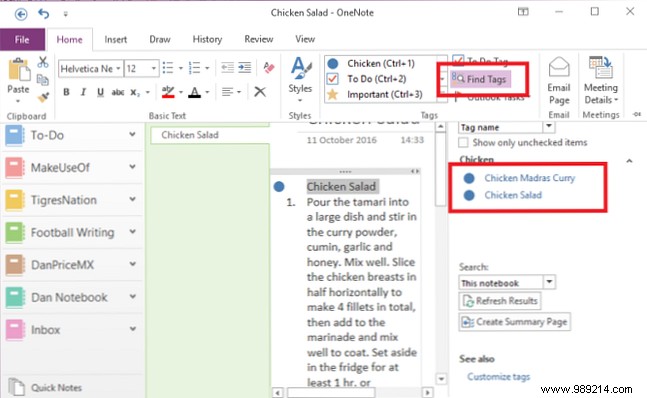Apply bullet list formatting

168,68
